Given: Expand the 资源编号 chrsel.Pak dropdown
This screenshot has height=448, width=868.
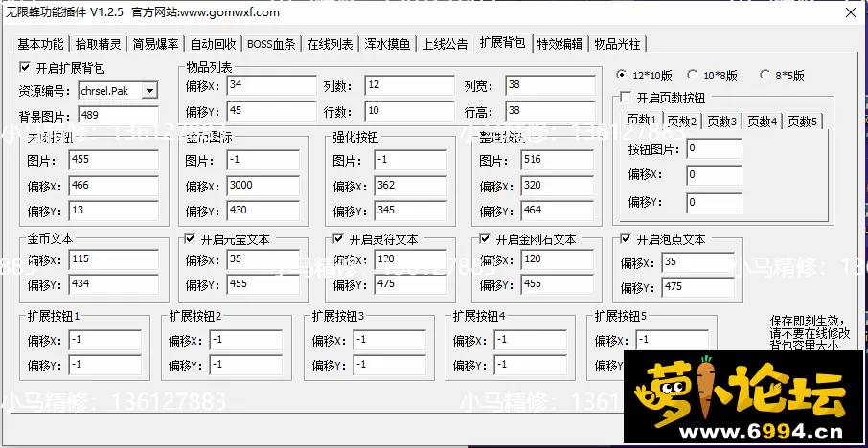Looking at the screenshot, I should (149, 91).
